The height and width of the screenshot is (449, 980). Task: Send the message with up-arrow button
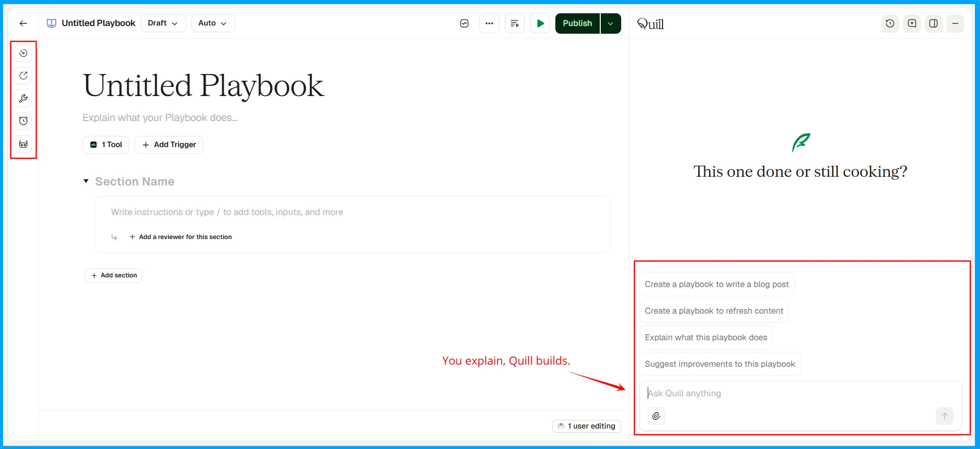(x=944, y=416)
